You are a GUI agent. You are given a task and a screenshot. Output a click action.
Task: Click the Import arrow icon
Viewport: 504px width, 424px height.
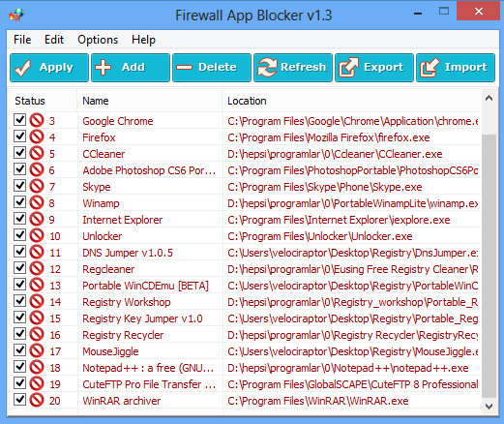point(430,68)
